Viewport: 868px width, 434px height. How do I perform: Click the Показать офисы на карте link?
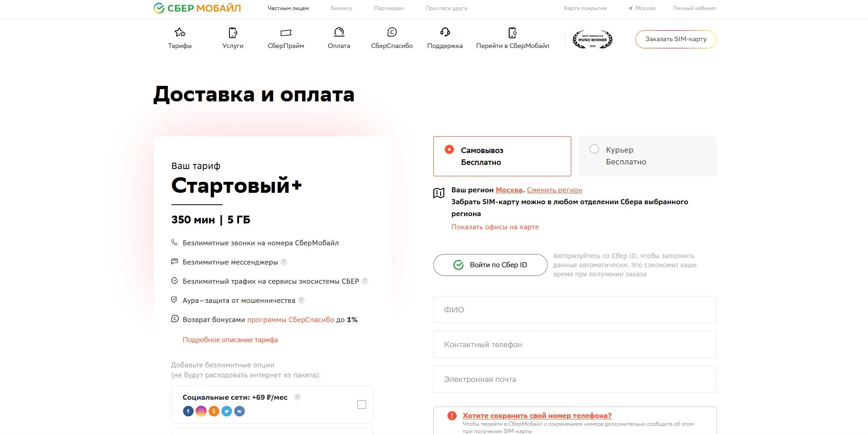tap(495, 227)
